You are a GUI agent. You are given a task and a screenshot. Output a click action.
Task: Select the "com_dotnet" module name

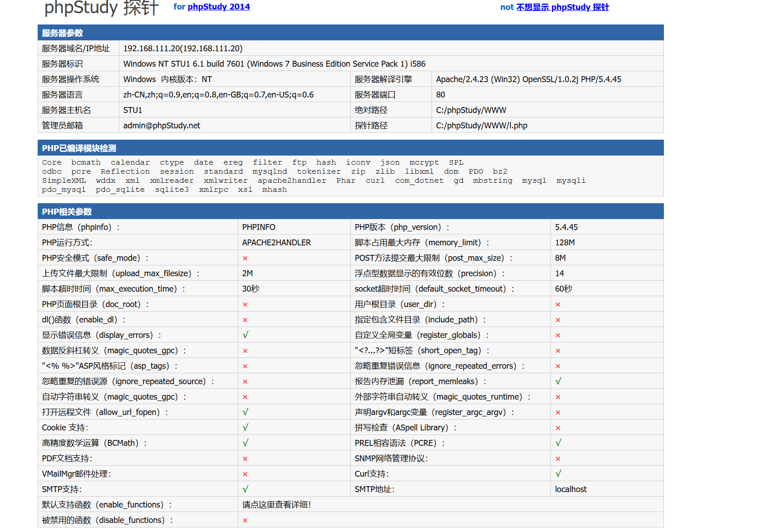coord(419,181)
